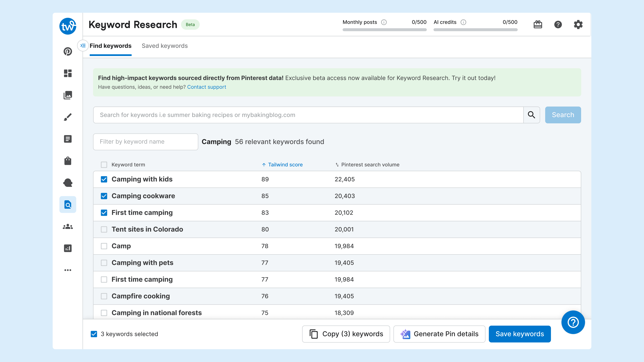Uncheck the Camping cookware keyword
The width and height of the screenshot is (644, 362).
[x=104, y=196]
